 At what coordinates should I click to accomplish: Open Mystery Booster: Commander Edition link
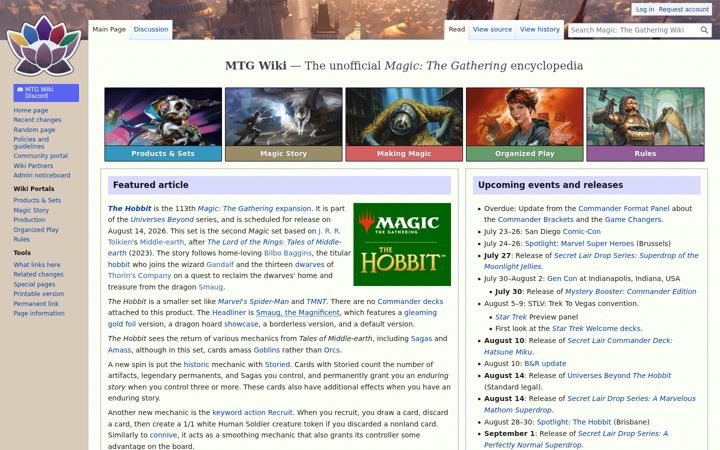click(x=630, y=292)
